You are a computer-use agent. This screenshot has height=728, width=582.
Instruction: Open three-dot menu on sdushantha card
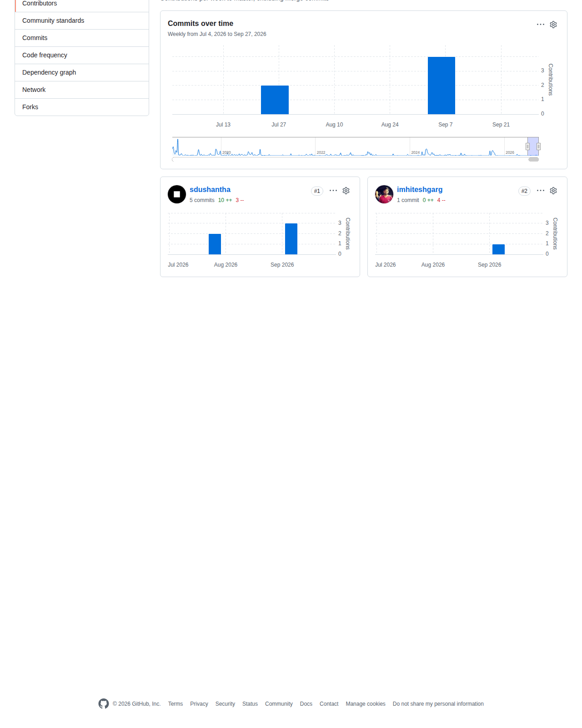point(333,191)
